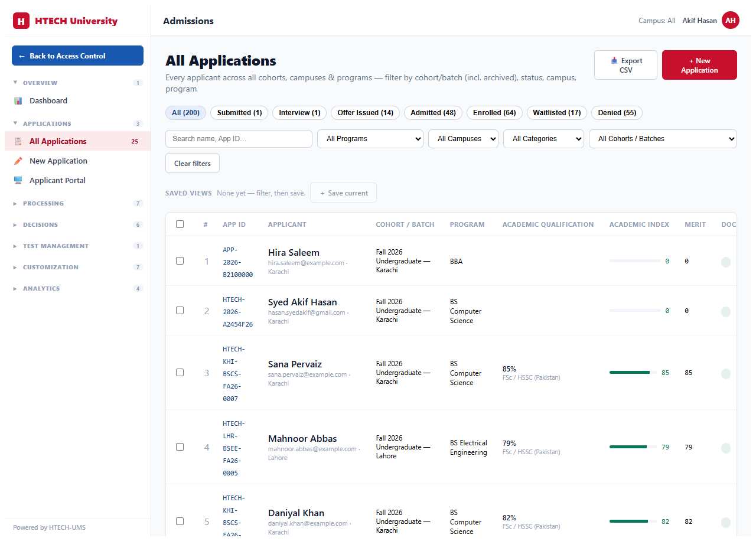
Task: Check the row checkbox for Syed Akif Hasan
Action: click(x=180, y=310)
